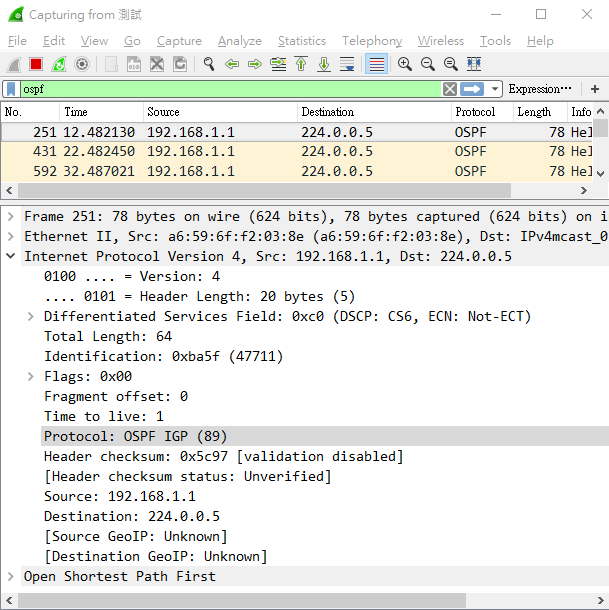Screen dimensions: 609x610
Task: Select packet 431 in the list
Action: 297,151
